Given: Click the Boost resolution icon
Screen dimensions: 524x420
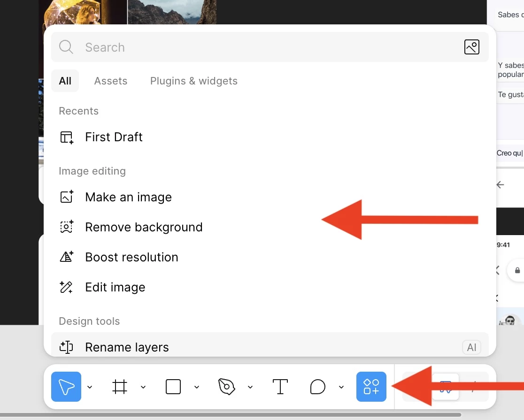Looking at the screenshot, I should coord(67,257).
